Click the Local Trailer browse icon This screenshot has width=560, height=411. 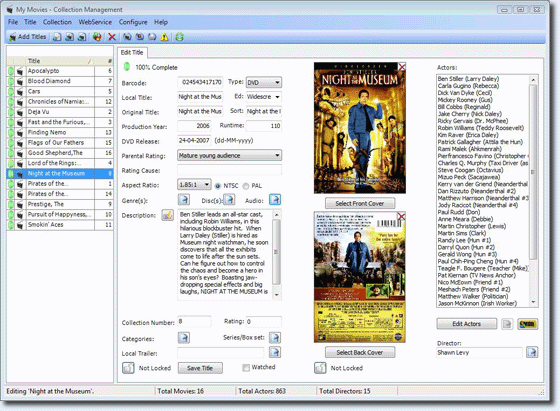click(x=275, y=352)
